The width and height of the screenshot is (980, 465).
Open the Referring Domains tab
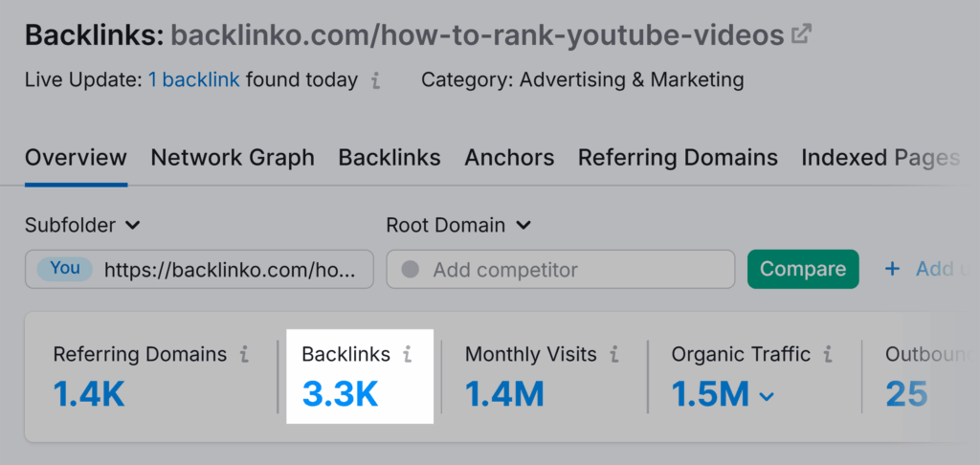(678, 158)
